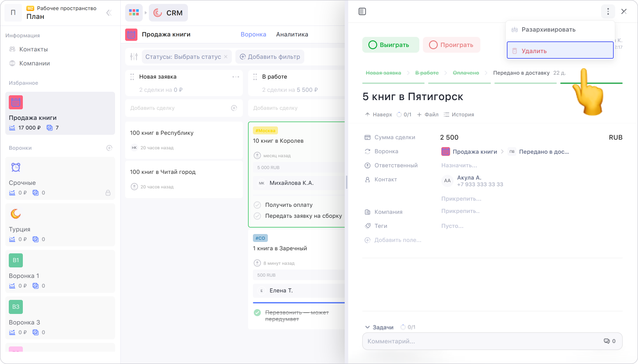Collapse the Задачи section
Image resolution: width=638 pixels, height=364 pixels.
(x=368, y=327)
